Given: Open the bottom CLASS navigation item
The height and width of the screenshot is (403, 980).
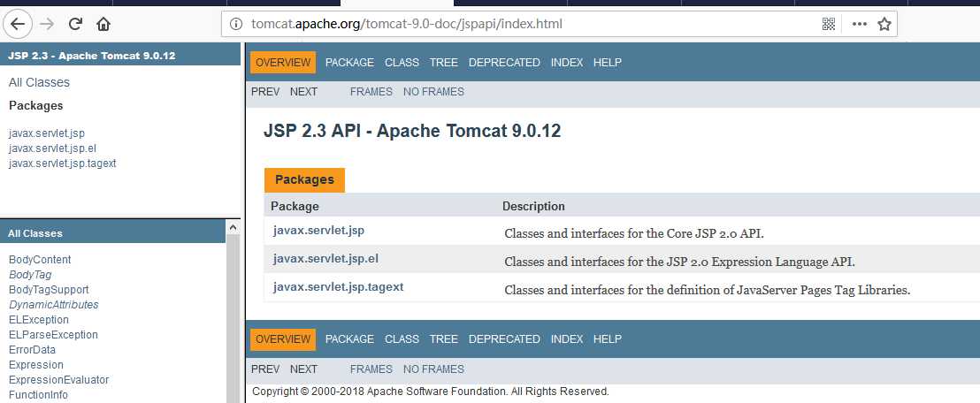Looking at the screenshot, I should coord(402,339).
